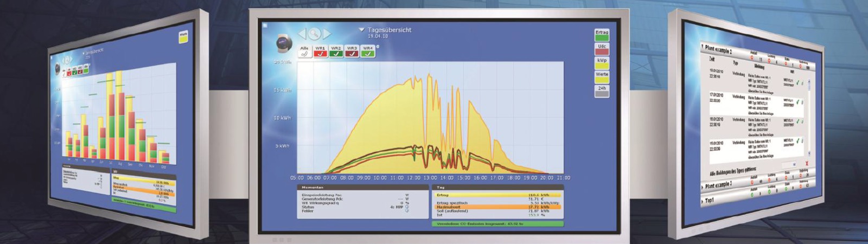The width and height of the screenshot is (868, 244).
Task: Click the magnifier zoom icon
Action: pos(315,34)
